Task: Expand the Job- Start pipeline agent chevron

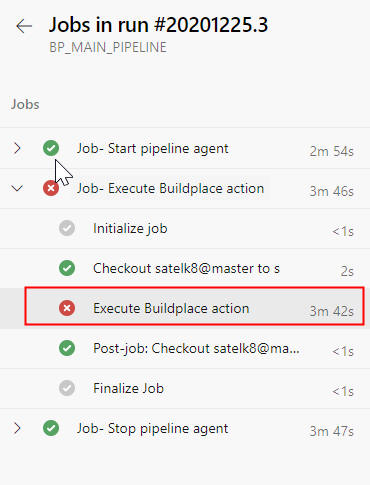Action: click(17, 148)
